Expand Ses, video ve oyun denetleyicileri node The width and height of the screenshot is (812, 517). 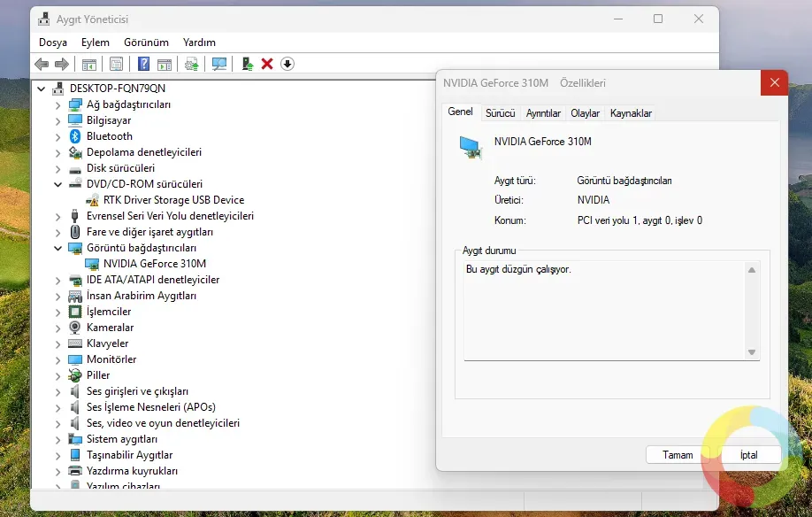[x=57, y=424]
